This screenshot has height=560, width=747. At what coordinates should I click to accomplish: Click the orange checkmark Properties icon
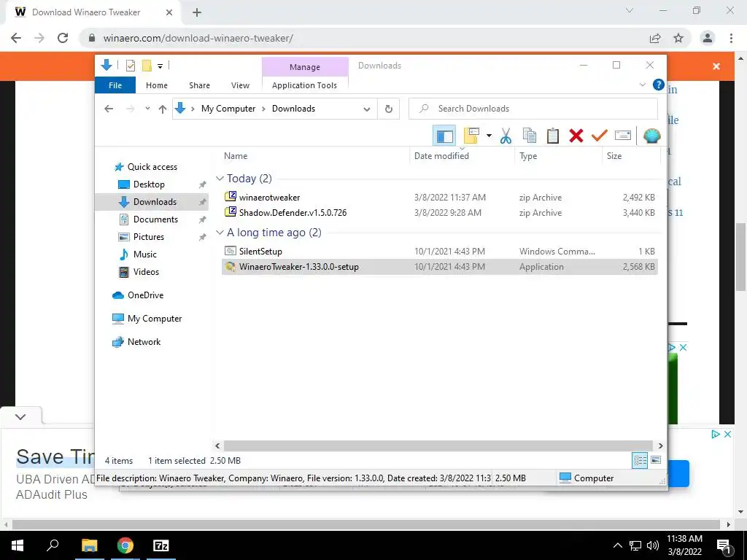coord(600,136)
